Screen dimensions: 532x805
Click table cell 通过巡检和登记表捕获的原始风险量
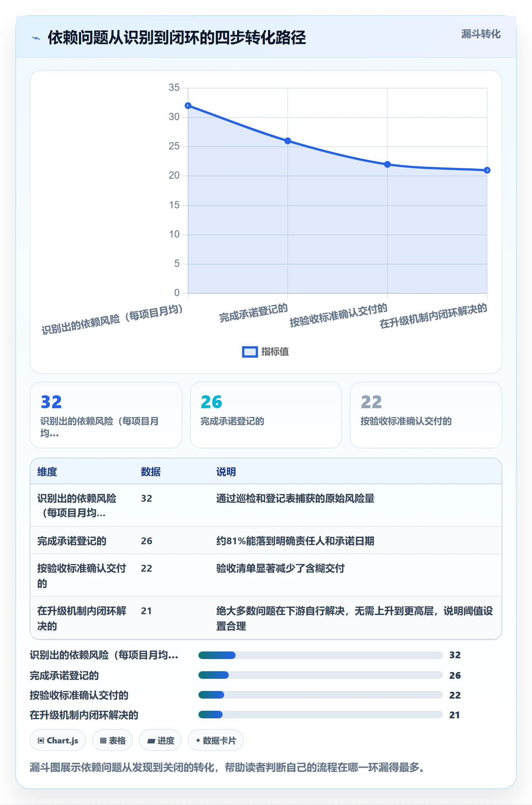tap(295, 498)
